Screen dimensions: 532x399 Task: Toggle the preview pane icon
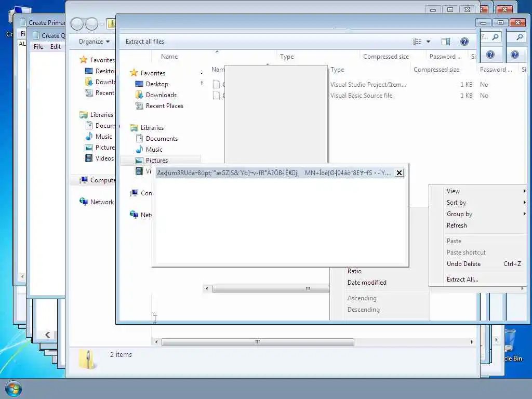click(445, 42)
